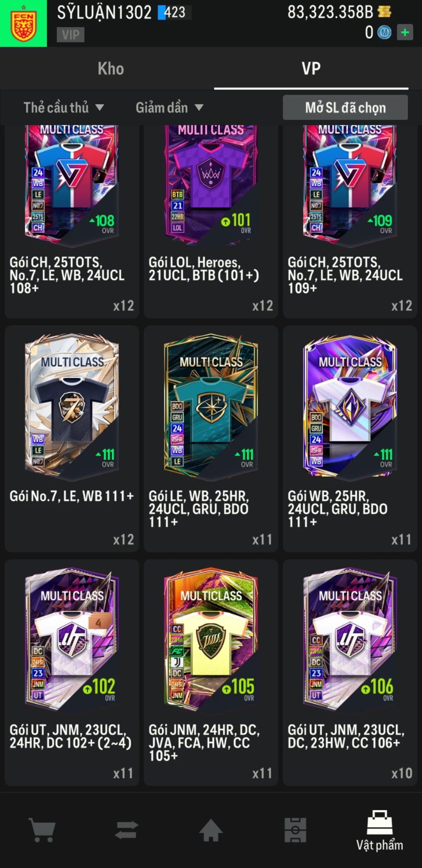The height and width of the screenshot is (868, 422).
Task: Tap the FCN club crest badge
Action: [x=23, y=23]
